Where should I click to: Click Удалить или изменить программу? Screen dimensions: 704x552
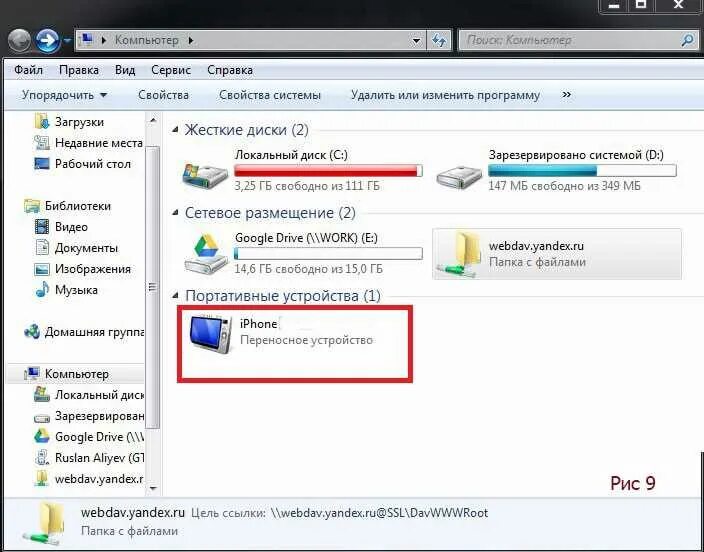445,95
